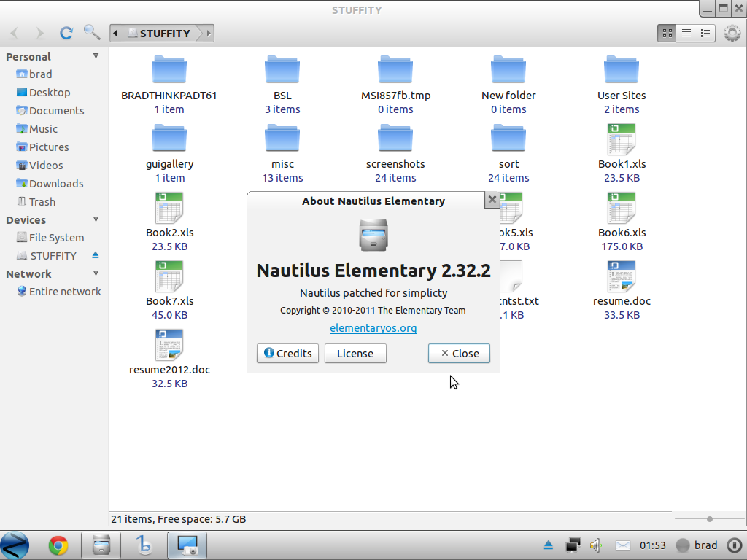This screenshot has width=747, height=560.
Task: Visit the elementaryos.org link
Action: (x=373, y=328)
